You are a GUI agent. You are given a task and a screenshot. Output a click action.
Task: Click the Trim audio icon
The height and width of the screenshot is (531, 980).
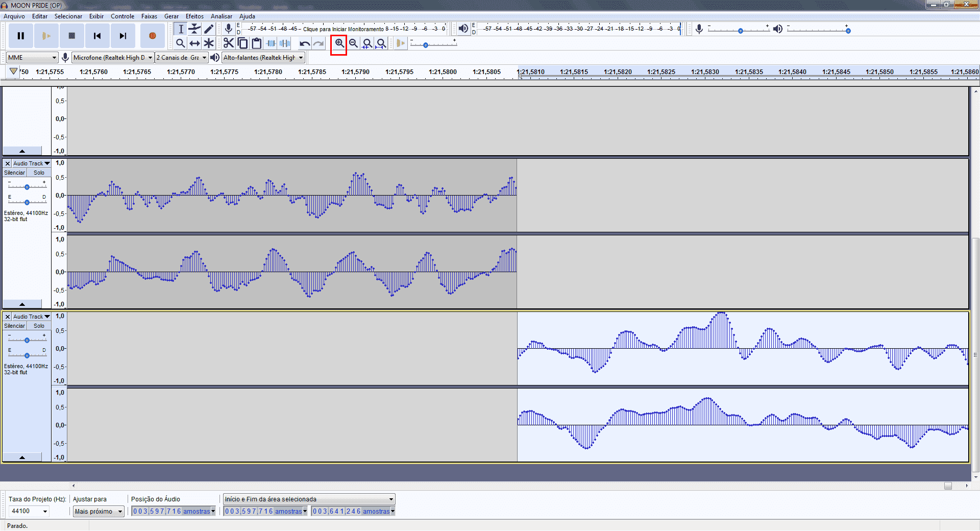point(271,43)
